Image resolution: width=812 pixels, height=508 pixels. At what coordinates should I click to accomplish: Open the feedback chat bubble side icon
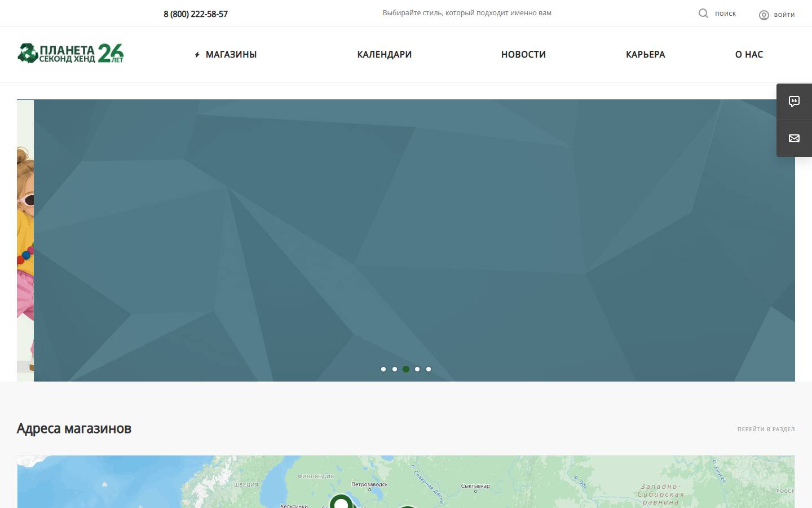pos(794,102)
